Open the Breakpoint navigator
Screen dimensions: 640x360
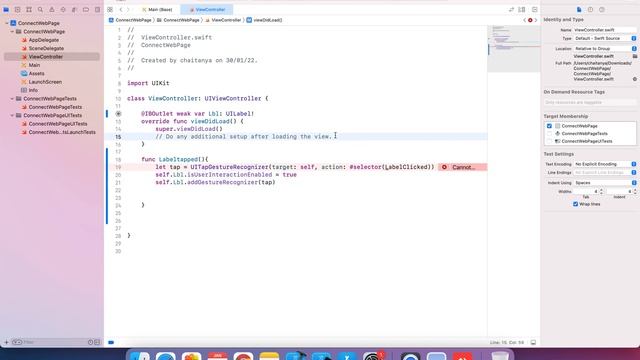(x=86, y=9)
